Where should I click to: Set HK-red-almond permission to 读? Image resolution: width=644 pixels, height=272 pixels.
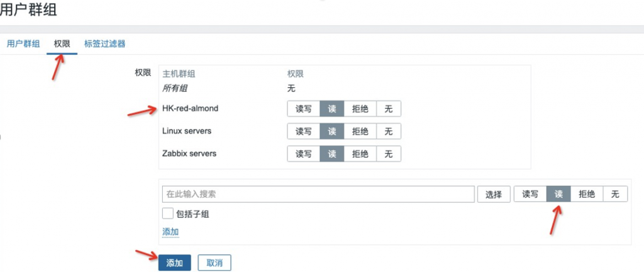(332, 109)
